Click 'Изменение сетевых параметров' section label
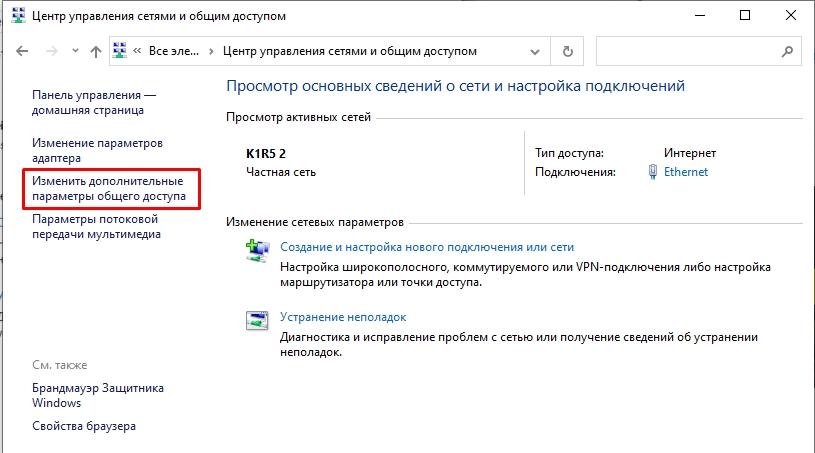Viewport: 815px width, 453px height. point(314,222)
